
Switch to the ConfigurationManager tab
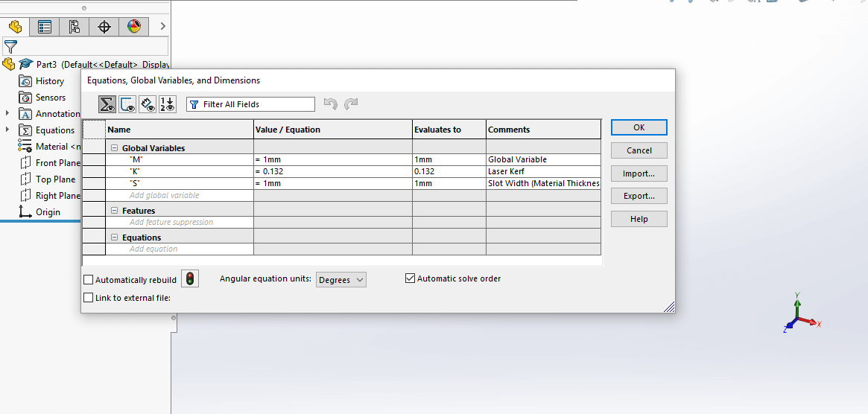click(75, 27)
